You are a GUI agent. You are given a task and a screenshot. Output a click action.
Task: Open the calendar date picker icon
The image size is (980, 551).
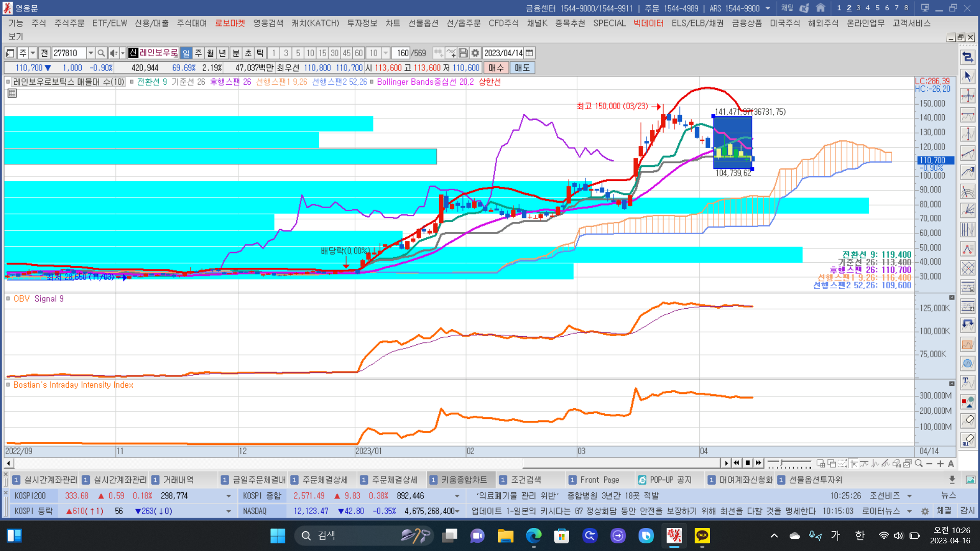[530, 53]
